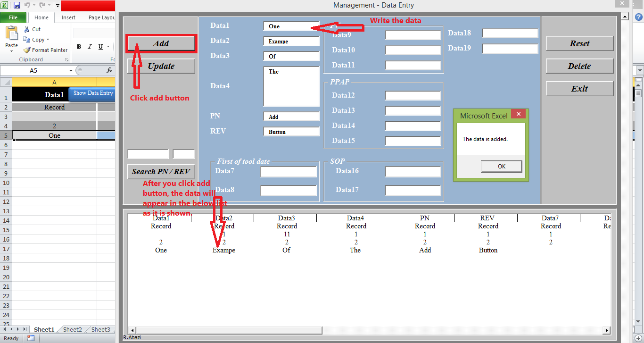Open the Clipboard group dialog launcher
Image resolution: width=644 pixels, height=343 pixels.
[x=66, y=60]
